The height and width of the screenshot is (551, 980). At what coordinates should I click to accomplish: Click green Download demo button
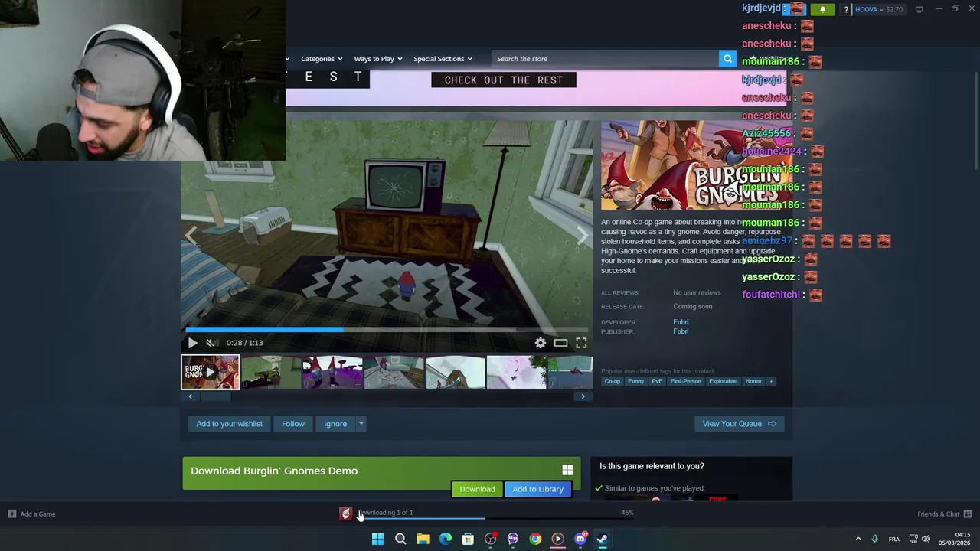(x=477, y=489)
